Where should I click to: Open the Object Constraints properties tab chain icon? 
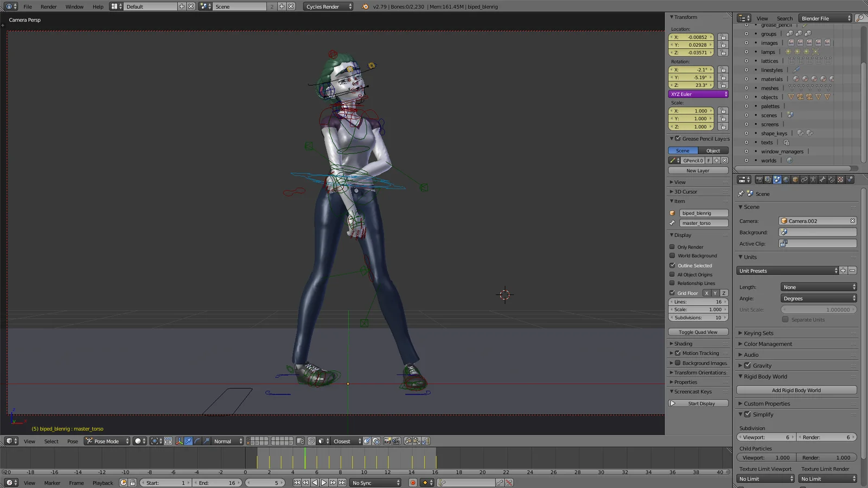click(x=804, y=180)
